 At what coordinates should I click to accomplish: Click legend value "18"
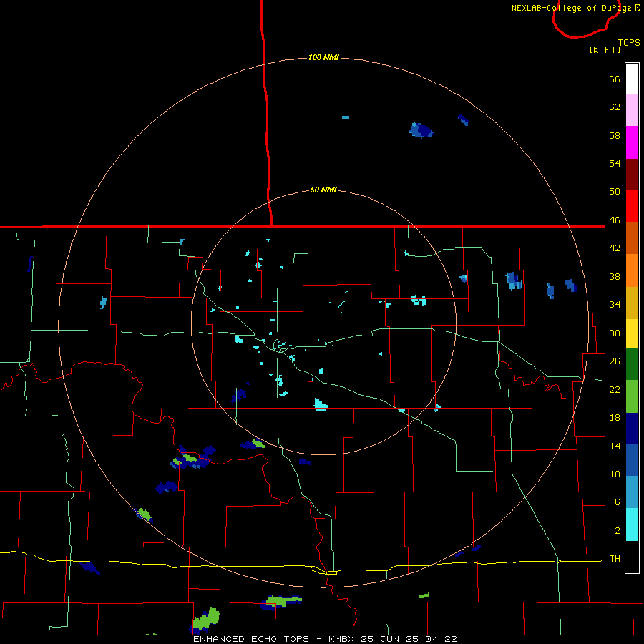pyautogui.click(x=615, y=418)
